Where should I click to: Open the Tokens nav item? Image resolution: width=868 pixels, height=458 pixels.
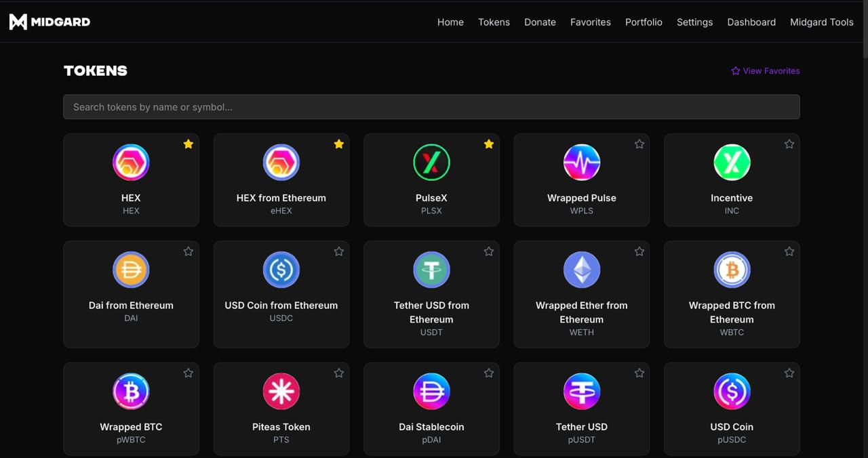point(494,22)
